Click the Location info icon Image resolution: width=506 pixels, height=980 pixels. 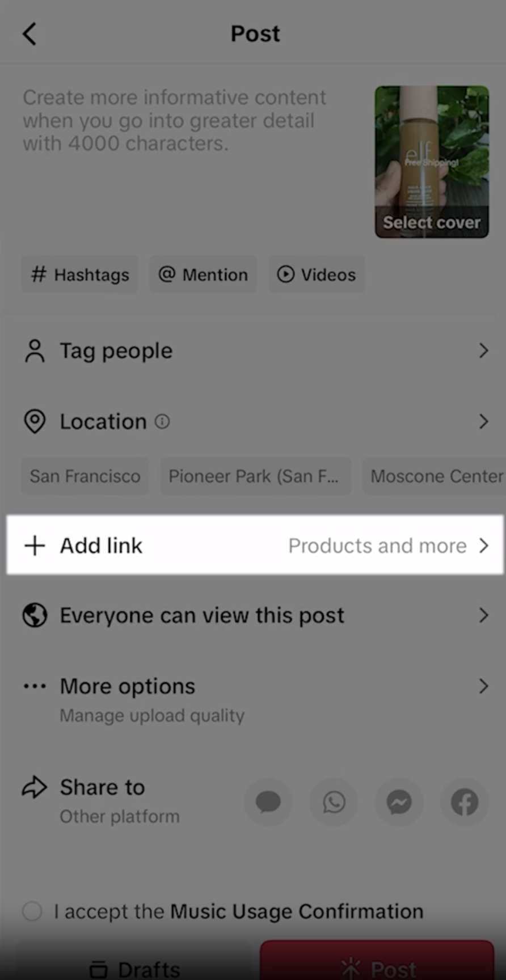pyautogui.click(x=162, y=421)
